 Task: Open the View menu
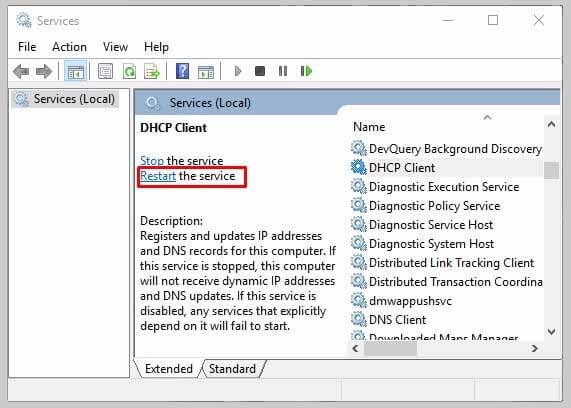coord(115,47)
